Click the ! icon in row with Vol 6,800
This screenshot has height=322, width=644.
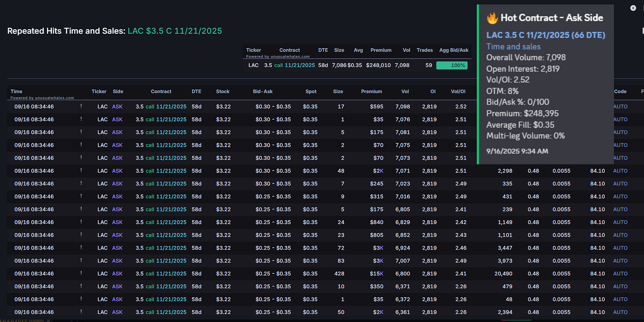[81, 273]
